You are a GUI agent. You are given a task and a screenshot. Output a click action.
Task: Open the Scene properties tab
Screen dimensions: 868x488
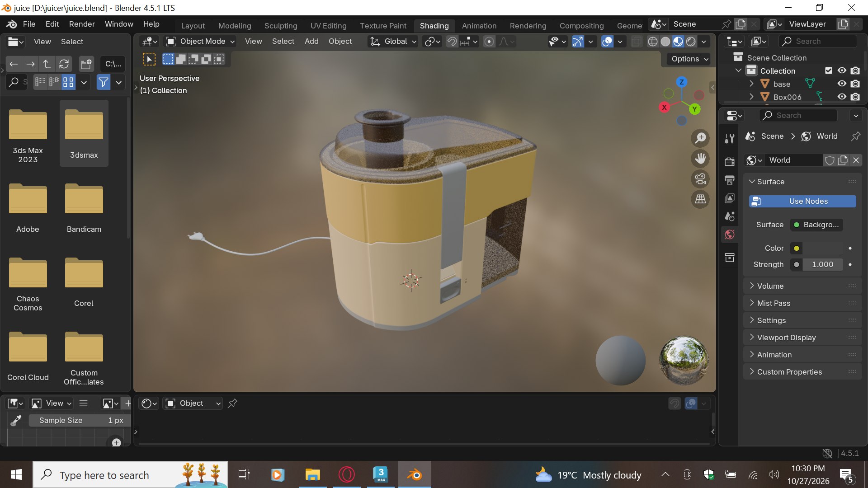coord(729,216)
